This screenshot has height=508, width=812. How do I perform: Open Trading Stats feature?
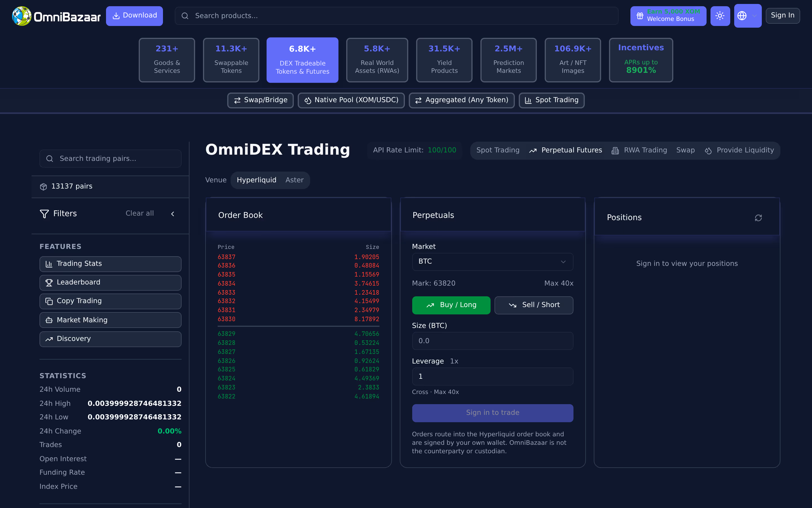pos(111,264)
